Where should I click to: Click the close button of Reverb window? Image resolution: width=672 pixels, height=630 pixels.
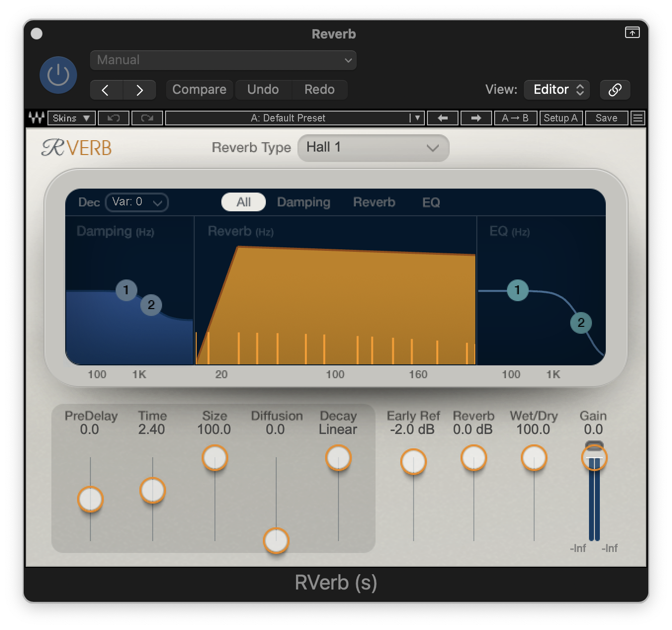point(37,34)
